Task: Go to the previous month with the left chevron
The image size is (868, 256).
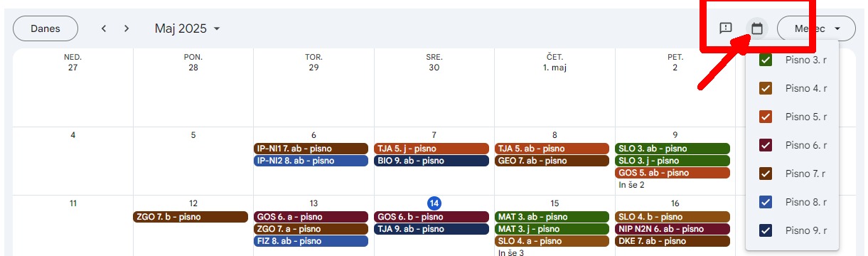Action: click(104, 28)
